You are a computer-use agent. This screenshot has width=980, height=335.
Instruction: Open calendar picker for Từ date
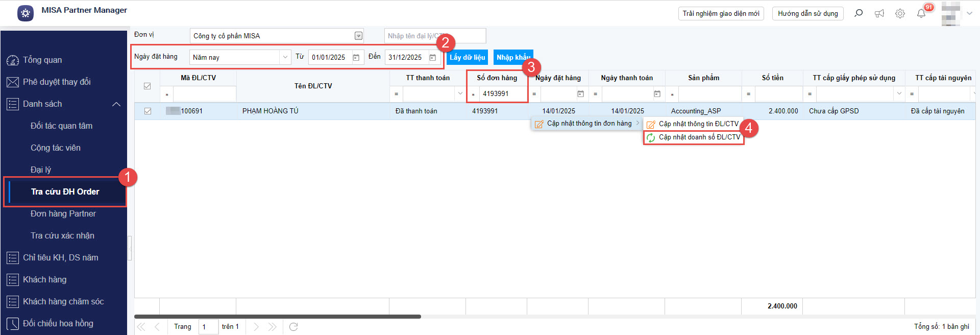pyautogui.click(x=356, y=58)
